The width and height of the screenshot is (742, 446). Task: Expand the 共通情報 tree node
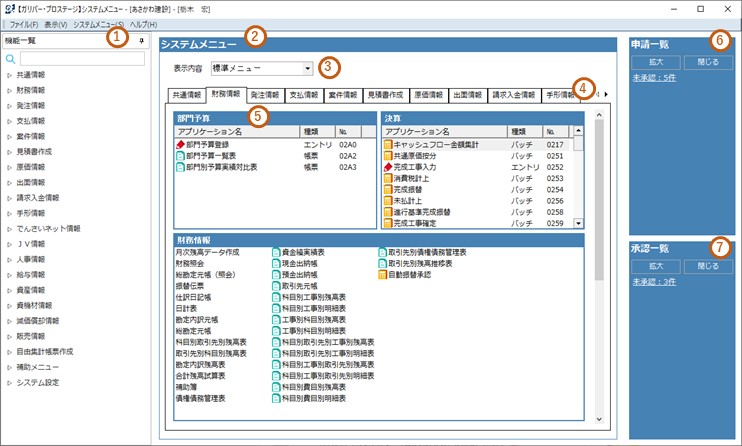click(9, 75)
